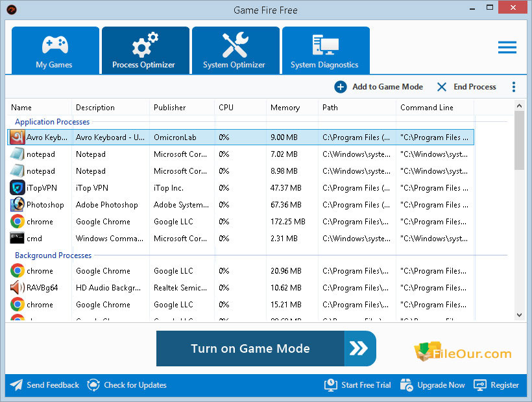Click the End Process X icon

point(441,87)
